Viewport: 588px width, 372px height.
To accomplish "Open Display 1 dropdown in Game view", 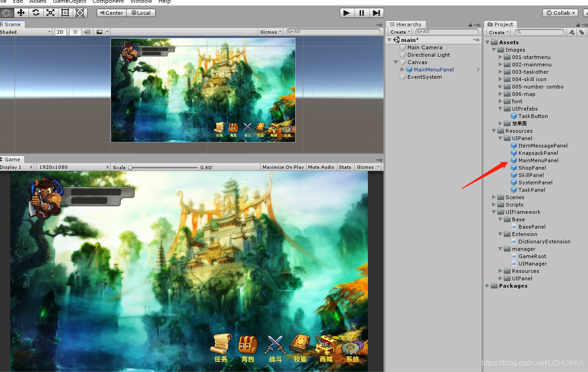I will pyautogui.click(x=17, y=167).
